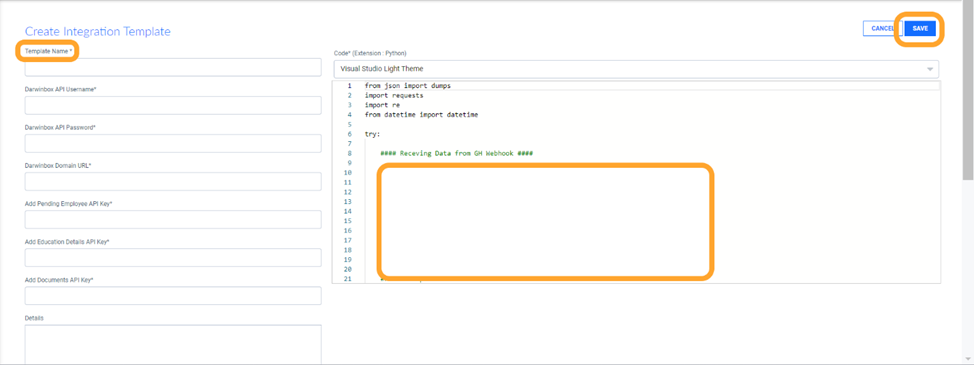Click the 'try:' code line
This screenshot has width=974, height=365.
(x=373, y=134)
